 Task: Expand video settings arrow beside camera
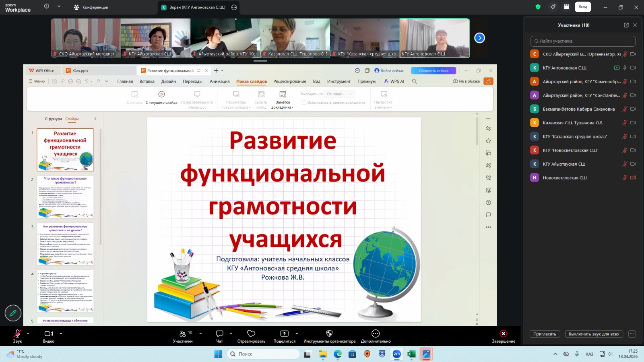(x=61, y=333)
